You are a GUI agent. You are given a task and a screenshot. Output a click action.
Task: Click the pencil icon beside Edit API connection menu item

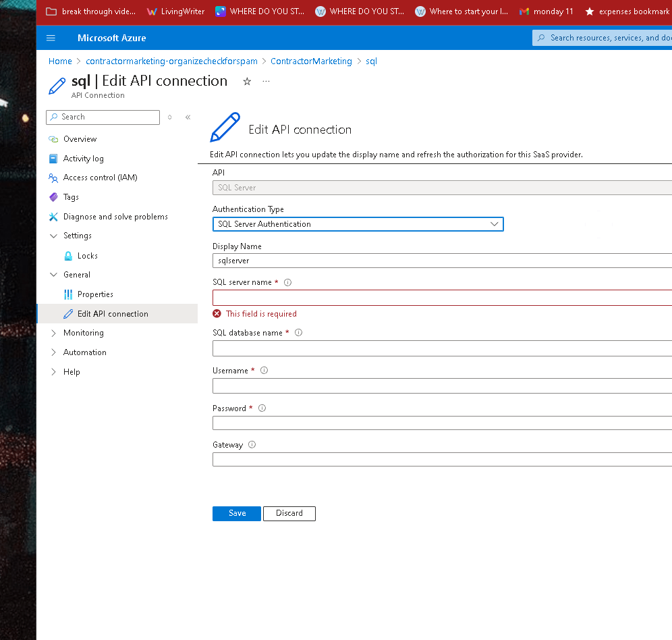(68, 314)
